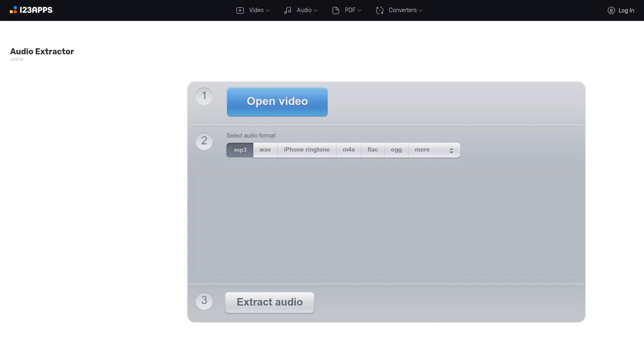
Task: Select the iPhone ringtone format
Action: tap(306, 149)
